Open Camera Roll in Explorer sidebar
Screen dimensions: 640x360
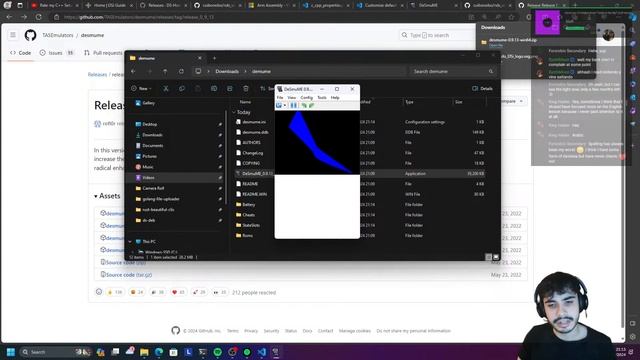(x=153, y=188)
